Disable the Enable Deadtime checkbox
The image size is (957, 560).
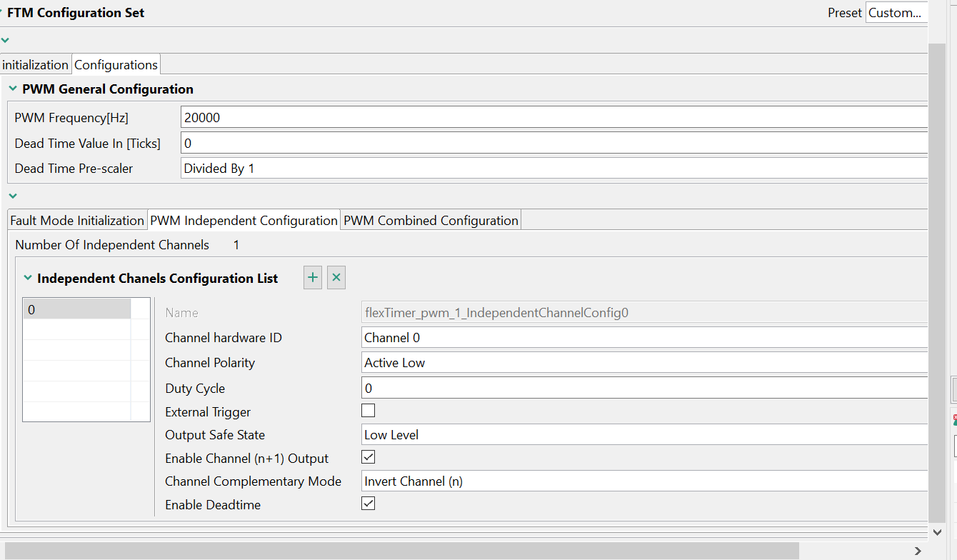coord(369,504)
